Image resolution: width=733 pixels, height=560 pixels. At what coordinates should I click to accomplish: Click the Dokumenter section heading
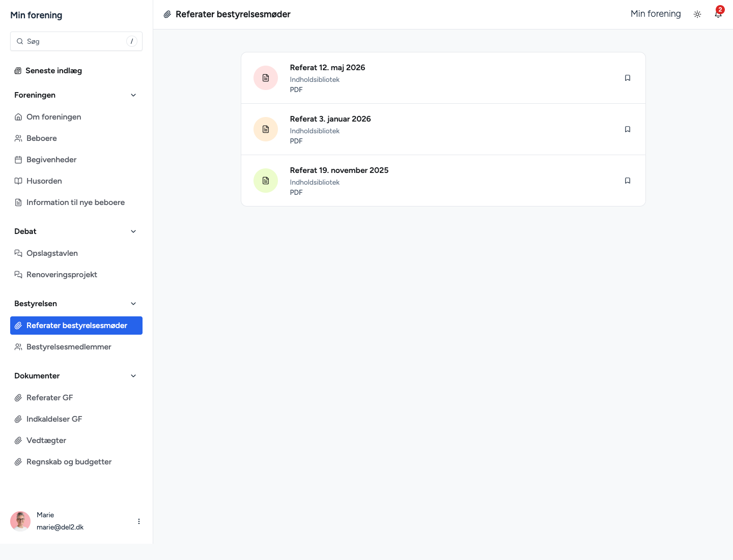[x=37, y=376]
